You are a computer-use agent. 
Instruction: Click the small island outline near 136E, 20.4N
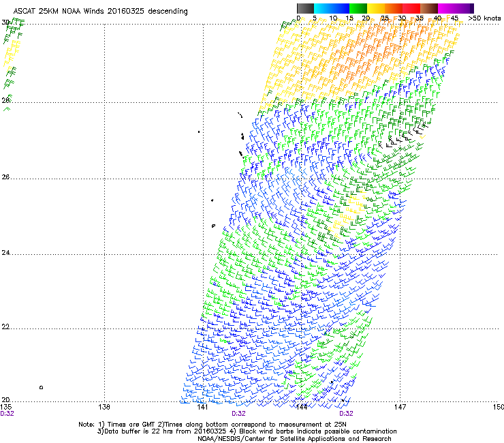(41, 387)
